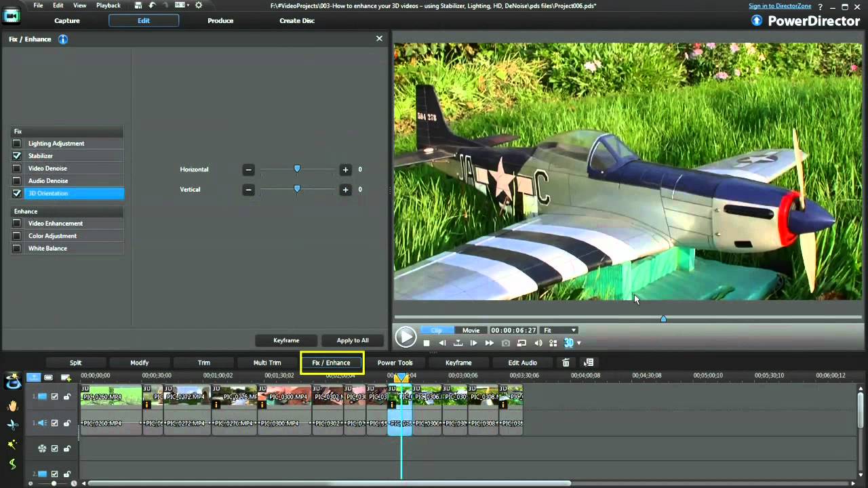Select the Magic Style green swirl tool
The height and width of the screenshot is (488, 868).
coord(12,464)
